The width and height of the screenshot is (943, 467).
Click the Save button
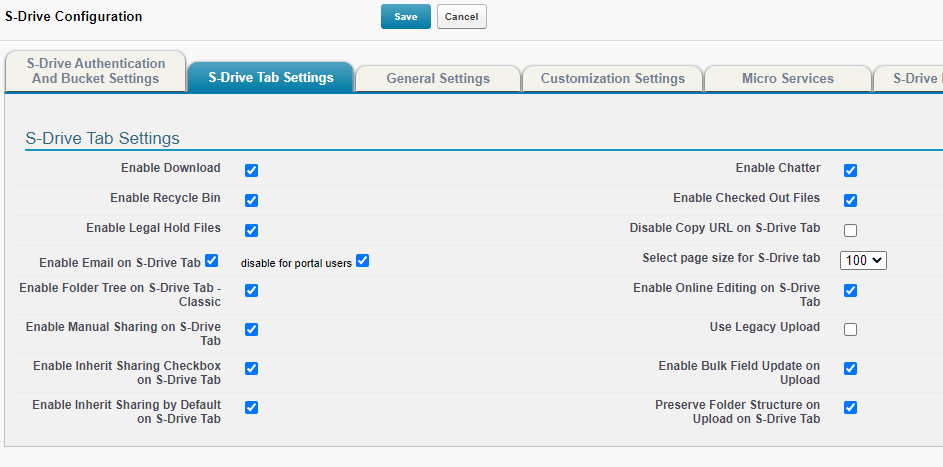coord(405,17)
